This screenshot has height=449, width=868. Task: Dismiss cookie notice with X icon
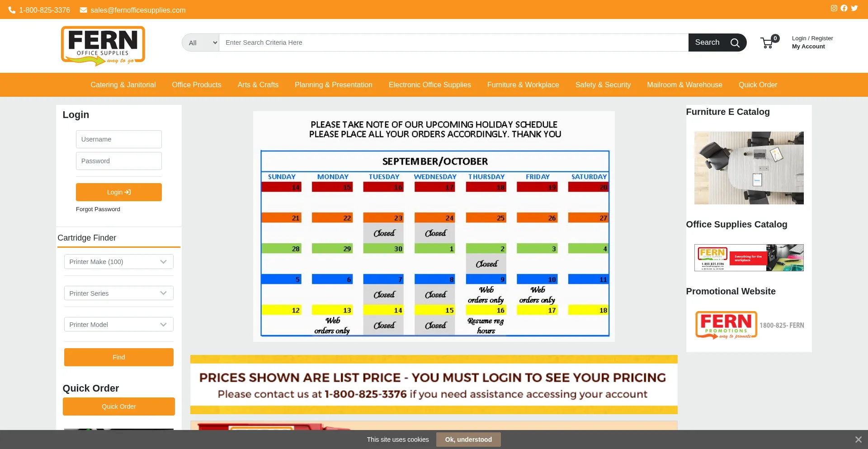tap(858, 440)
